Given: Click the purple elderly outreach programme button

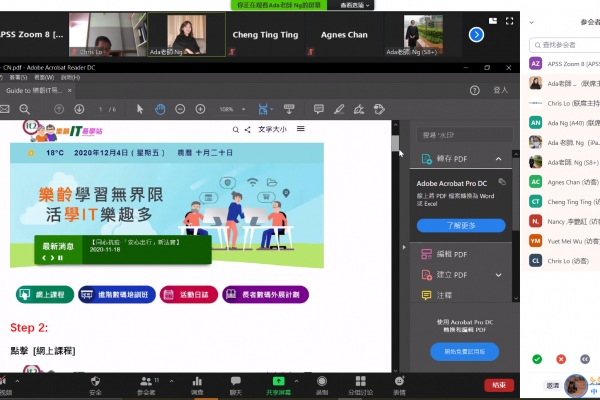Looking at the screenshot, I should (266, 294).
